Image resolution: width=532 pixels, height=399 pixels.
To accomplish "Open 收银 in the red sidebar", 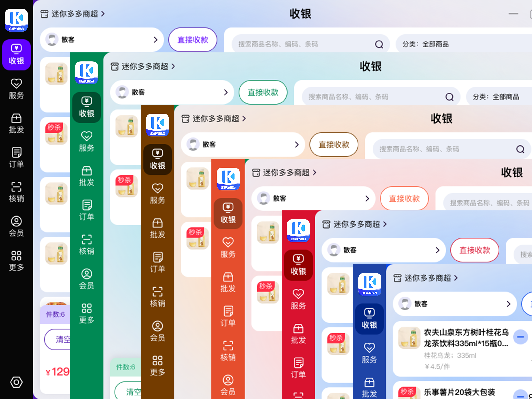I will [298, 265].
